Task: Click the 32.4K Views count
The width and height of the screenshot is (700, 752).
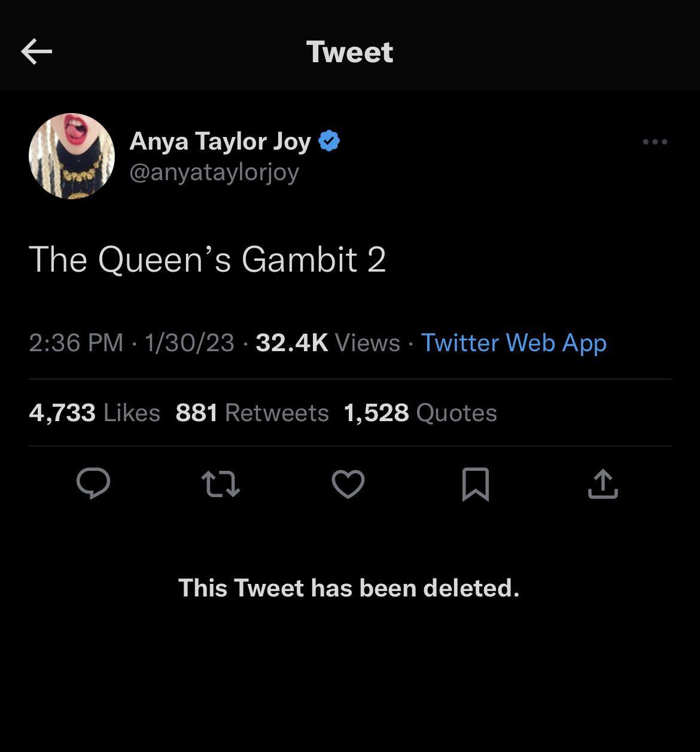Action: point(327,343)
